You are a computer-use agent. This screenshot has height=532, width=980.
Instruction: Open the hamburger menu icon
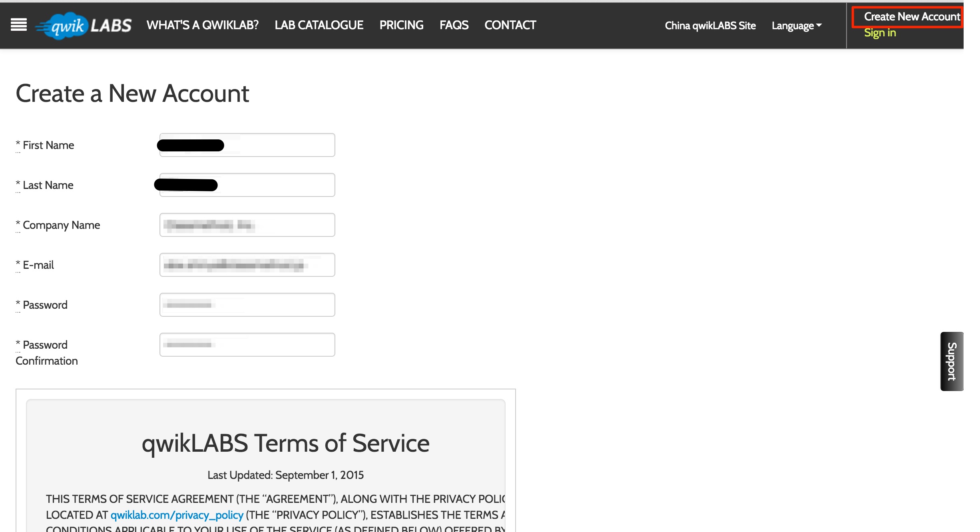click(x=19, y=25)
